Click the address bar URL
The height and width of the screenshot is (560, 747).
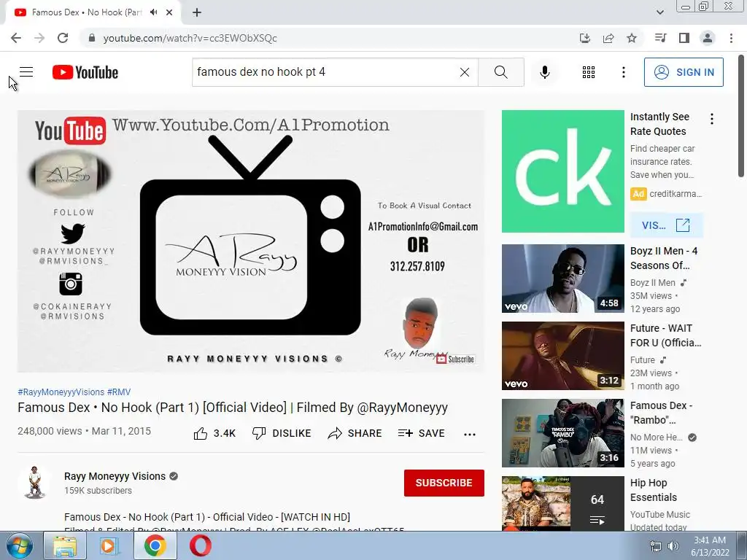(x=190, y=38)
